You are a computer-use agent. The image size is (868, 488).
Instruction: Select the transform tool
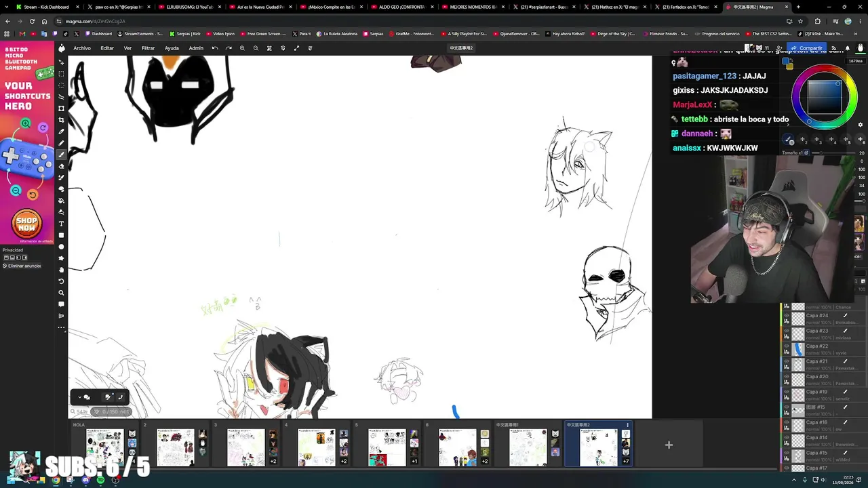click(x=61, y=108)
